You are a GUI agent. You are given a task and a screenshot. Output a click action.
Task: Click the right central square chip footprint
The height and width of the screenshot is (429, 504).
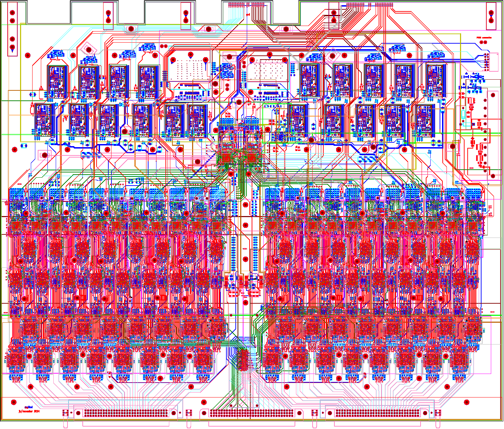252,158
